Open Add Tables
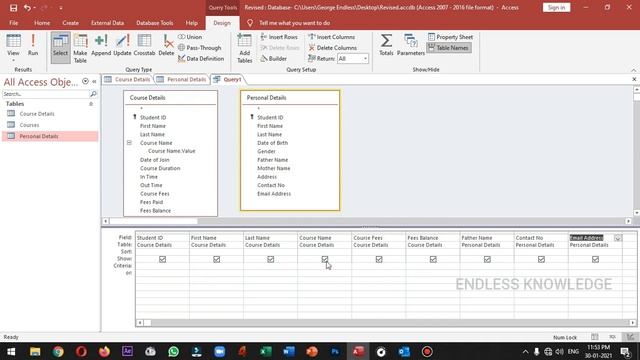 click(x=244, y=48)
